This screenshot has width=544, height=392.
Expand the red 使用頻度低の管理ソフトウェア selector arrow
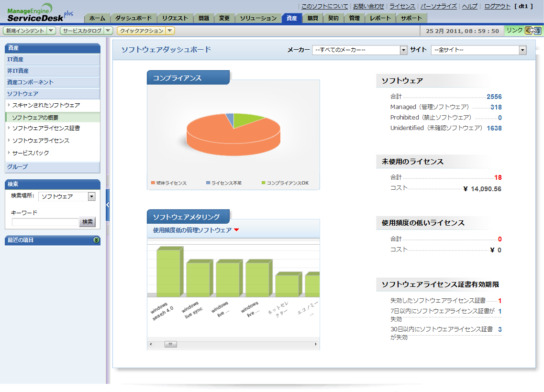click(x=236, y=230)
